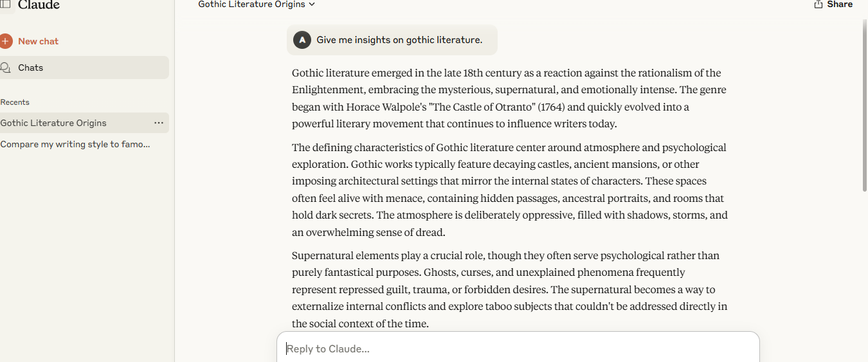868x362 pixels.
Task: Click the chevron next to the chat title
Action: click(312, 5)
